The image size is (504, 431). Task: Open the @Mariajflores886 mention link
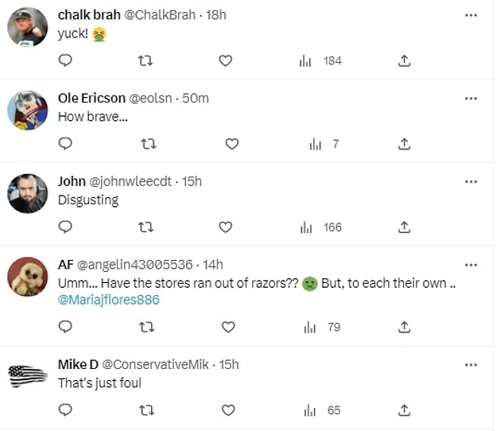109,300
